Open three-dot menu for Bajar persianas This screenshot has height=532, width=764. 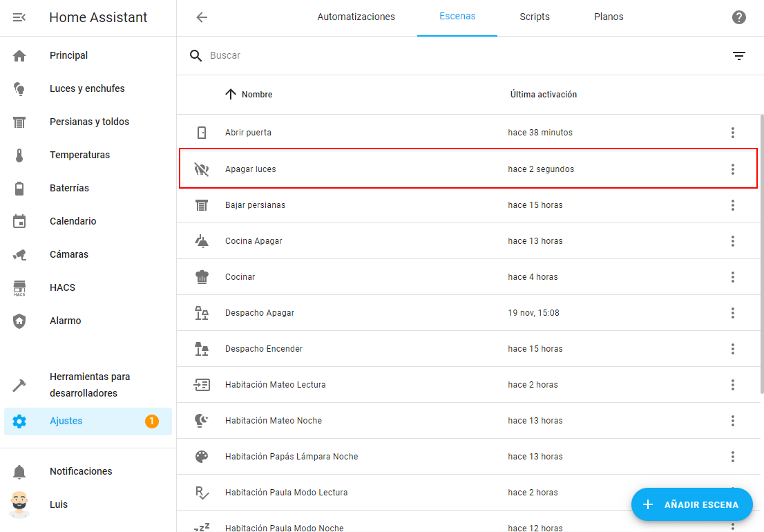click(733, 205)
